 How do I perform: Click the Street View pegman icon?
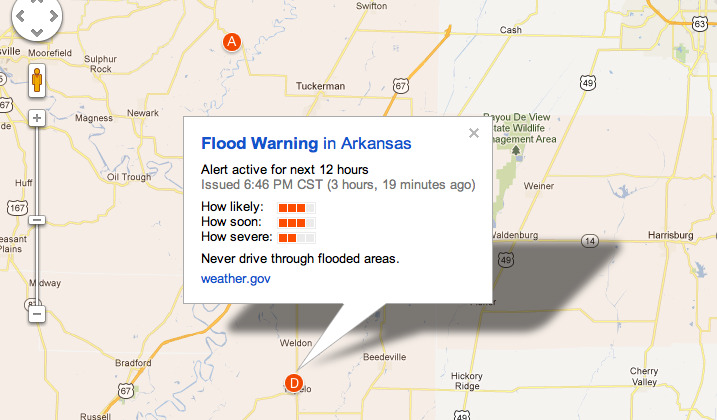coord(36,80)
